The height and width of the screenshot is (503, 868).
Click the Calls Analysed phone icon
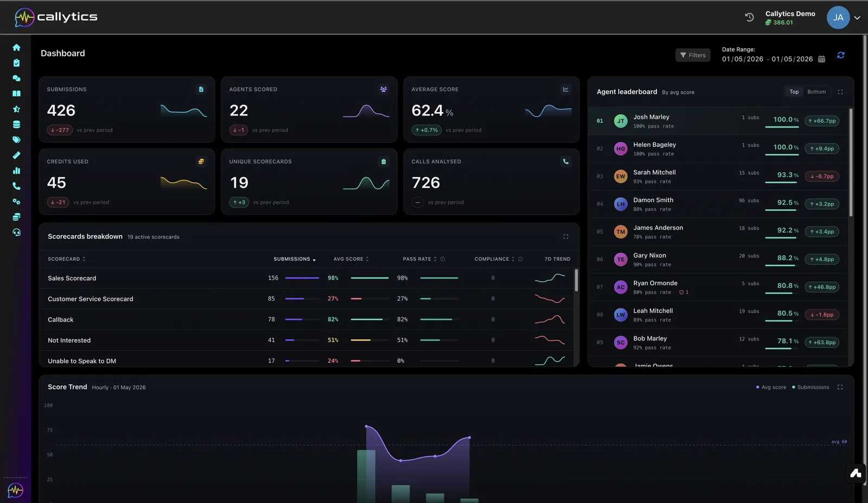[566, 162]
